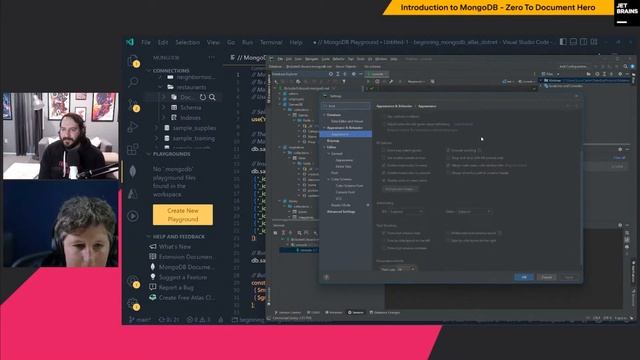Open Run and Debug view in activity bar
The image size is (640, 360).
coord(133,127)
